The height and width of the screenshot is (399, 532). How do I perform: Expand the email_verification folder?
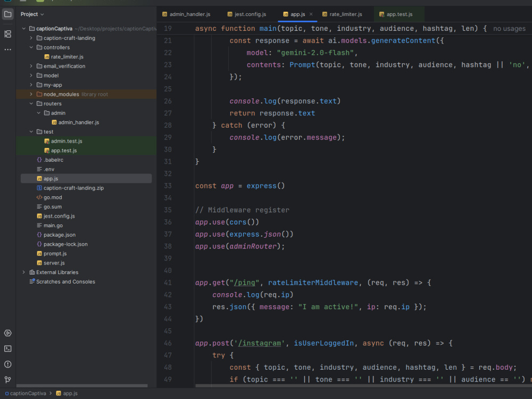pos(31,66)
